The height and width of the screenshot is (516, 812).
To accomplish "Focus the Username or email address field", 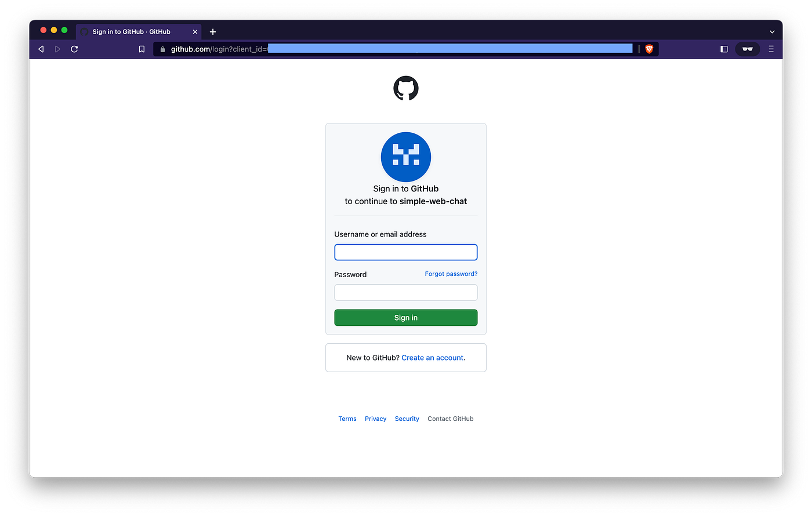I will pyautogui.click(x=406, y=252).
